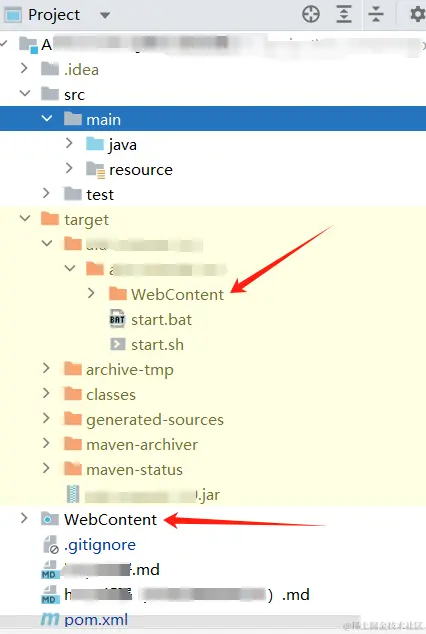
Task: Click the locate/select opened file crosshair icon
Action: [x=311, y=14]
